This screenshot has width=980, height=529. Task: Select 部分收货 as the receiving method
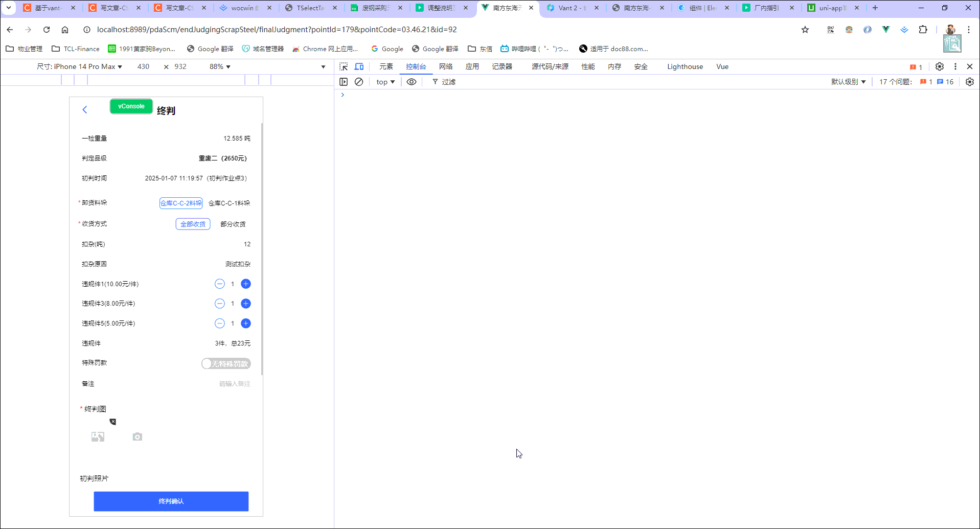pyautogui.click(x=233, y=224)
